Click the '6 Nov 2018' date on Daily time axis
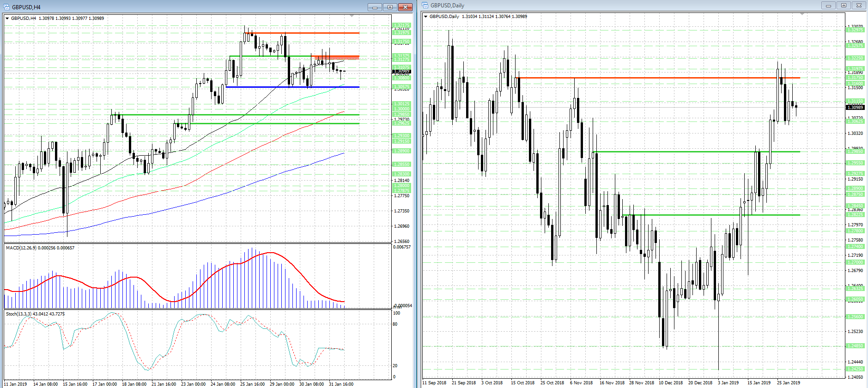868x388 pixels. click(581, 383)
